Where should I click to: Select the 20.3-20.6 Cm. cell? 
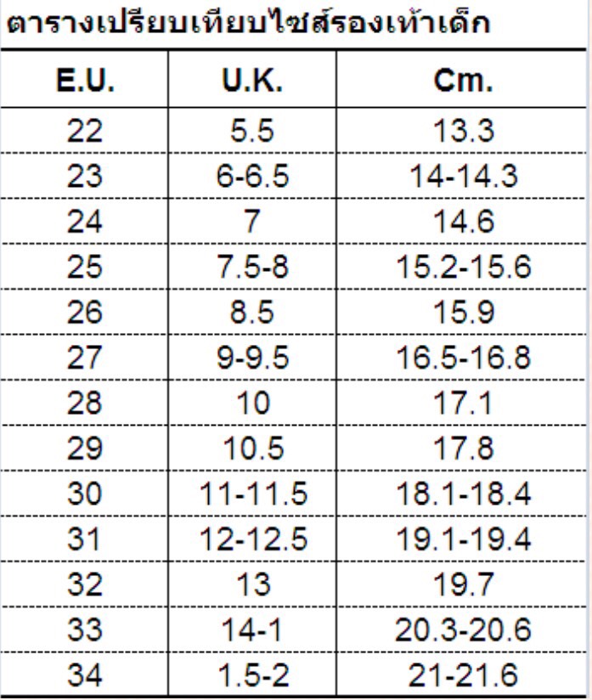click(461, 629)
